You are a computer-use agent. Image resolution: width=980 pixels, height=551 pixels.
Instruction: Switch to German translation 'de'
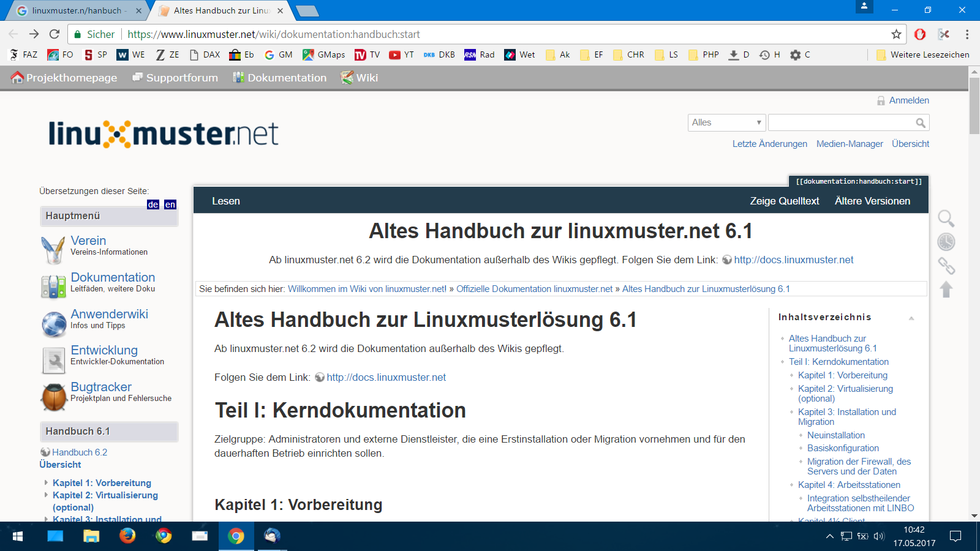coord(153,204)
